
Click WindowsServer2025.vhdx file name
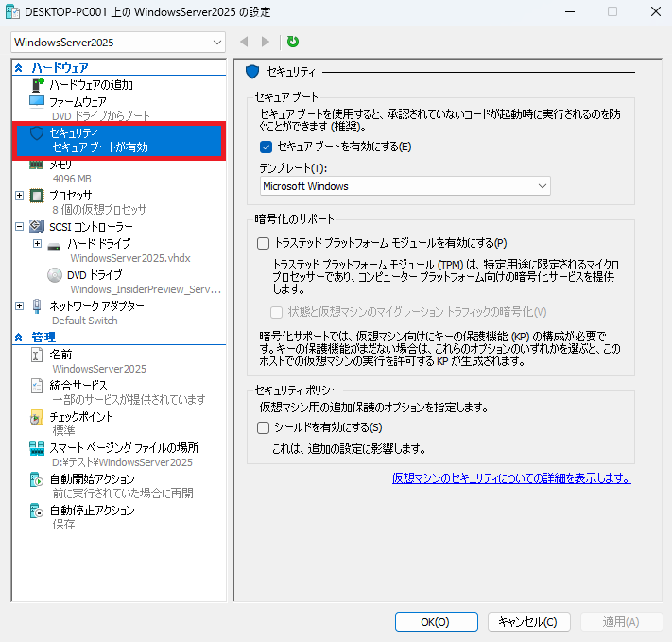[130, 258]
